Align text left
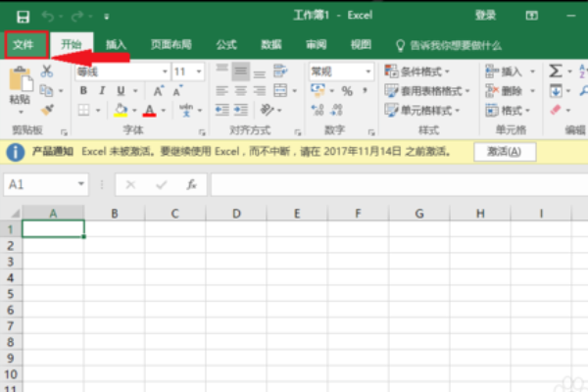 [222, 90]
